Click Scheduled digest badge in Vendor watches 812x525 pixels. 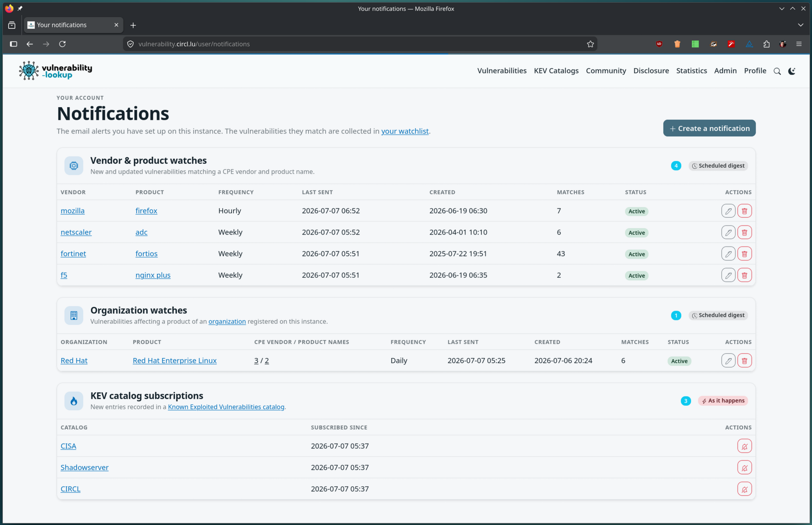[718, 166]
